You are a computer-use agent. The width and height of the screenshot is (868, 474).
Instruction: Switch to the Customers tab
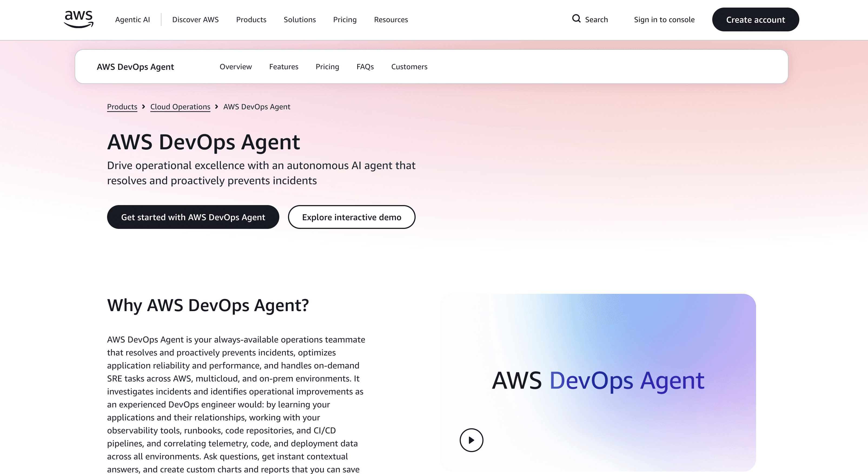point(409,66)
